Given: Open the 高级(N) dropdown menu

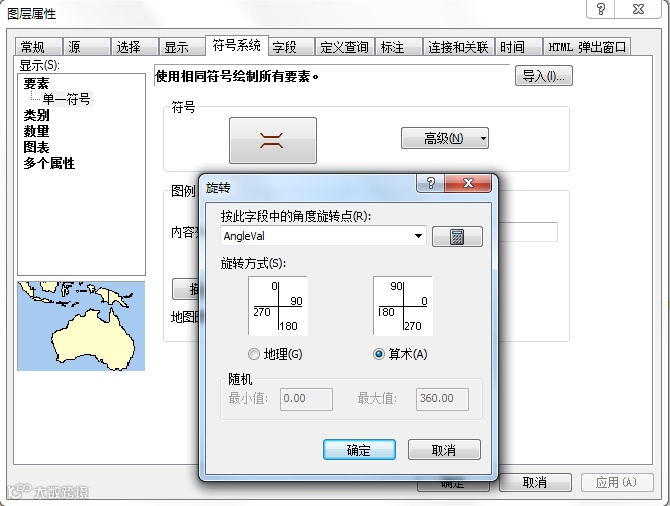Looking at the screenshot, I should coord(444,138).
